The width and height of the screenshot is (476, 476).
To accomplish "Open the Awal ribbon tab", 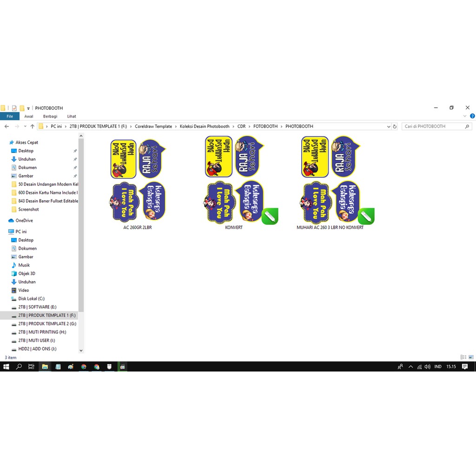I will point(28,116).
